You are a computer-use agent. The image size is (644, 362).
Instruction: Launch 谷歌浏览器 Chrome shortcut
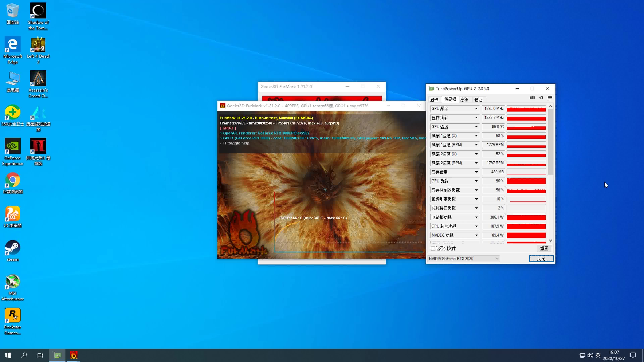[x=13, y=183]
